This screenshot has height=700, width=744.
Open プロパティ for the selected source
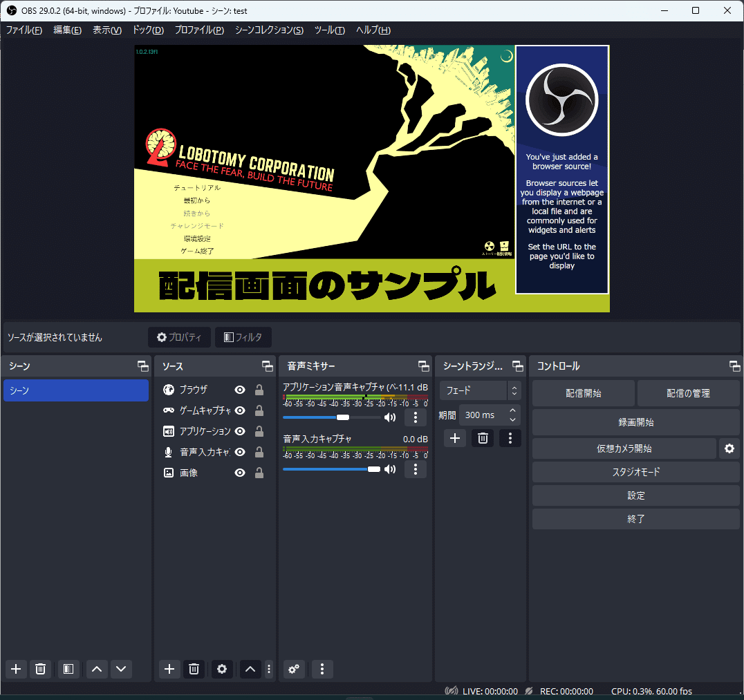tap(179, 337)
